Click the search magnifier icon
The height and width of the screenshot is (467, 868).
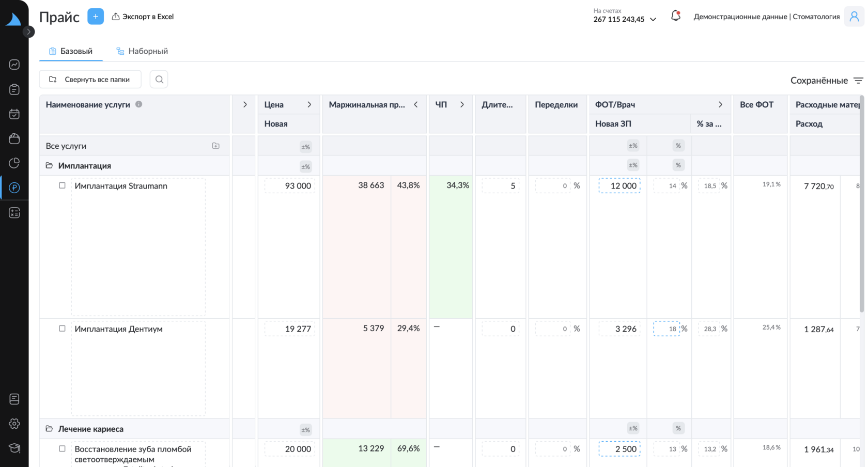(x=159, y=80)
